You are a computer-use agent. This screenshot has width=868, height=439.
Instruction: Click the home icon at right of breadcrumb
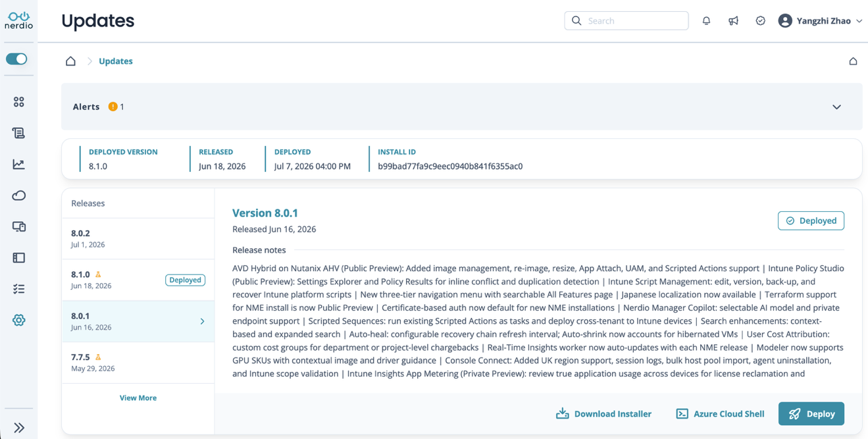click(x=853, y=61)
